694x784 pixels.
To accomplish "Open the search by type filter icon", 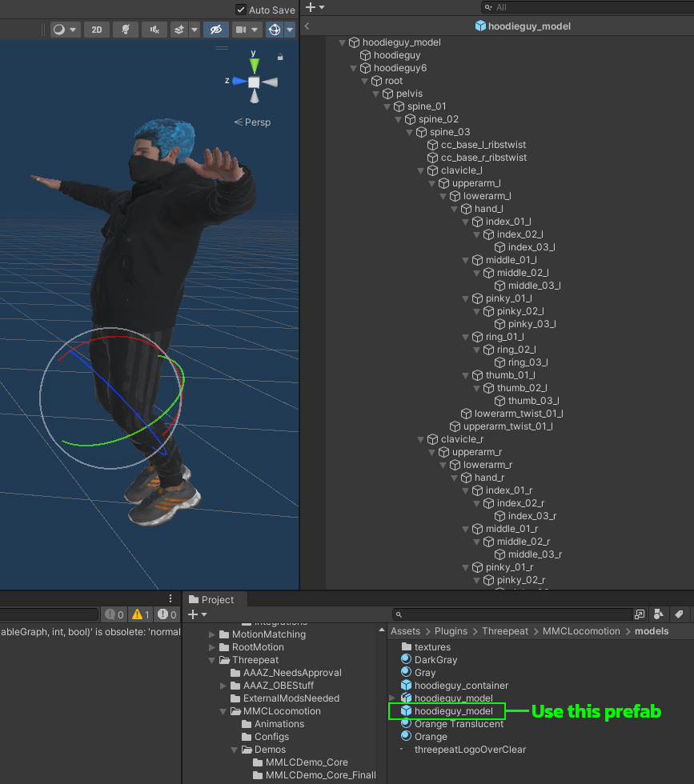I will [659, 614].
